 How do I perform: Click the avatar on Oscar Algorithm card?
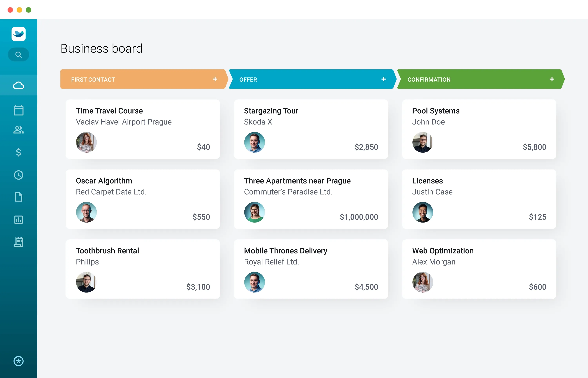(x=86, y=212)
